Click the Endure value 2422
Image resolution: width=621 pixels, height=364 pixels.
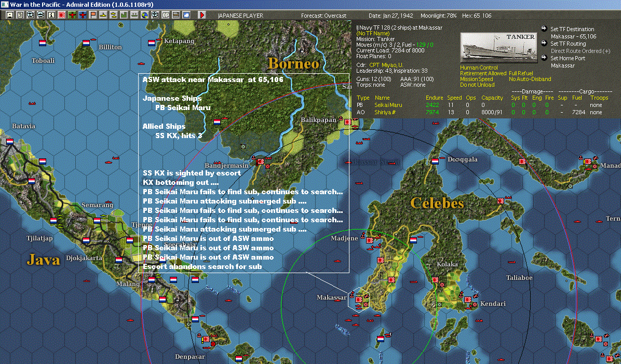433,105
